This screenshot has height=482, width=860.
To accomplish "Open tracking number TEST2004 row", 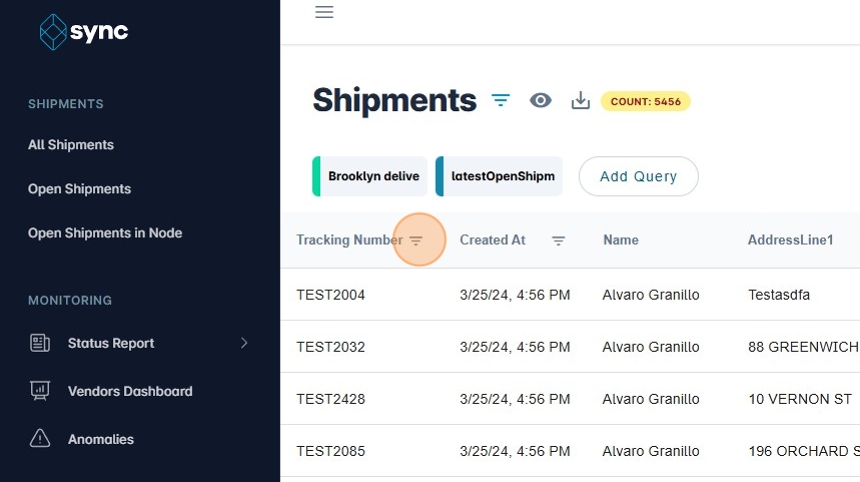I will click(331, 295).
